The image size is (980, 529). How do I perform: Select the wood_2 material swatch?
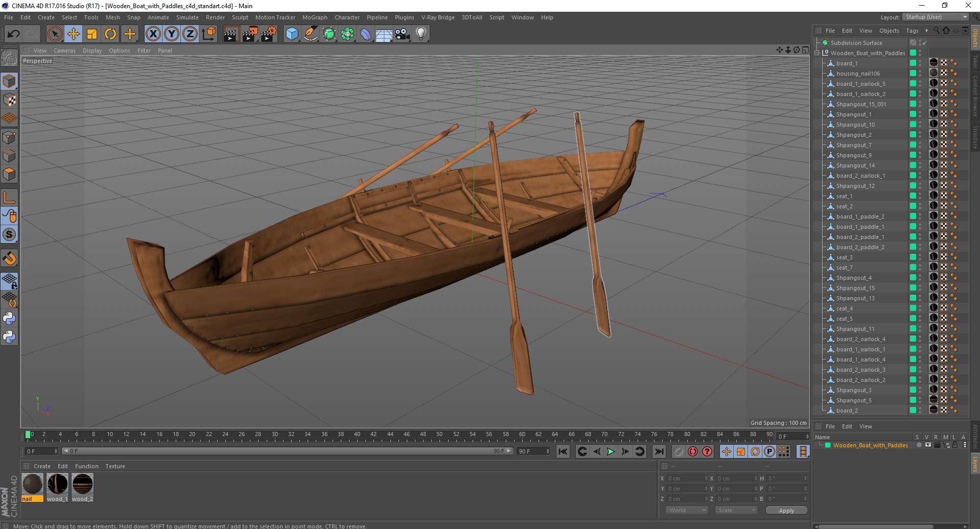pos(82,488)
